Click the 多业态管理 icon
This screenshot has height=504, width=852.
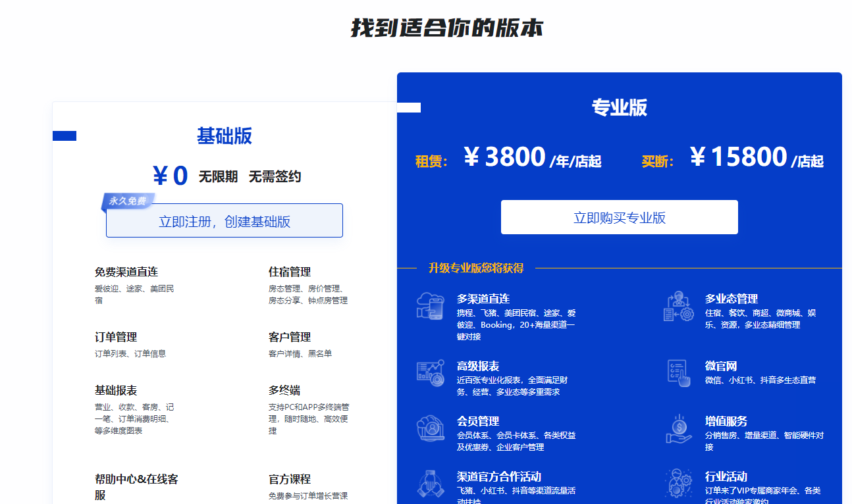[678, 306]
